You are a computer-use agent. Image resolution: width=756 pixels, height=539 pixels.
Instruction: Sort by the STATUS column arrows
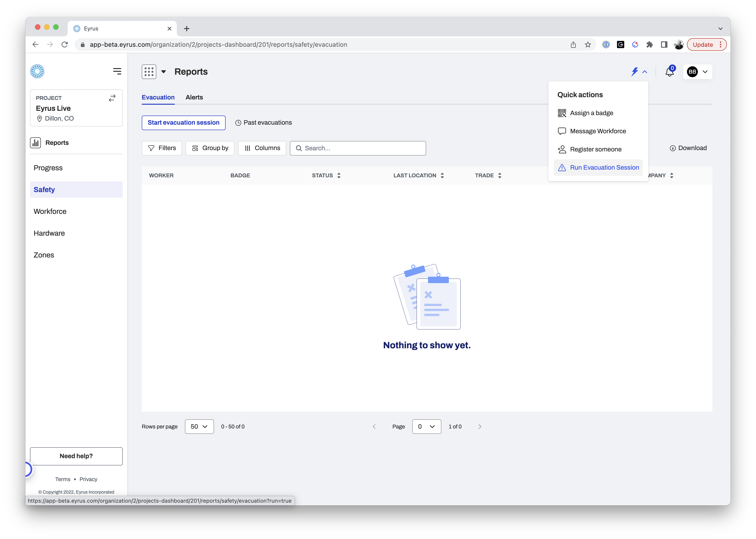(339, 176)
